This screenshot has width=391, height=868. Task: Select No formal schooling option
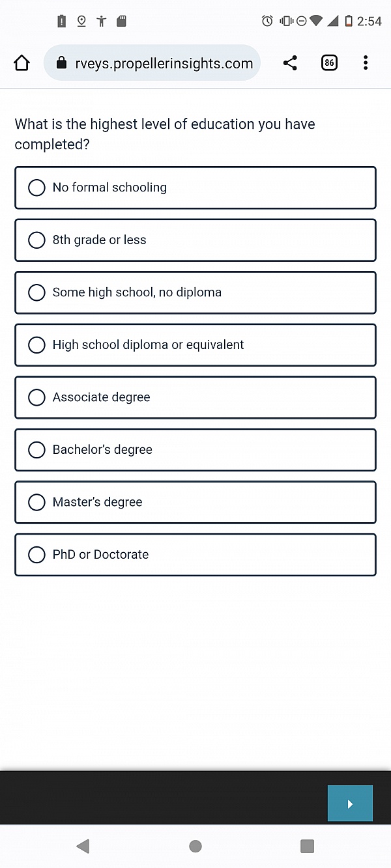[x=195, y=188]
